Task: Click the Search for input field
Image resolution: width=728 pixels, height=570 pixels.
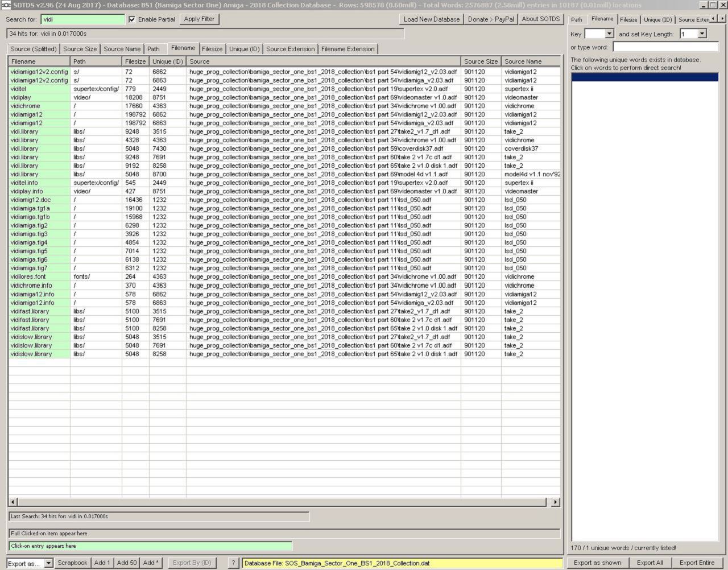Action: point(82,19)
